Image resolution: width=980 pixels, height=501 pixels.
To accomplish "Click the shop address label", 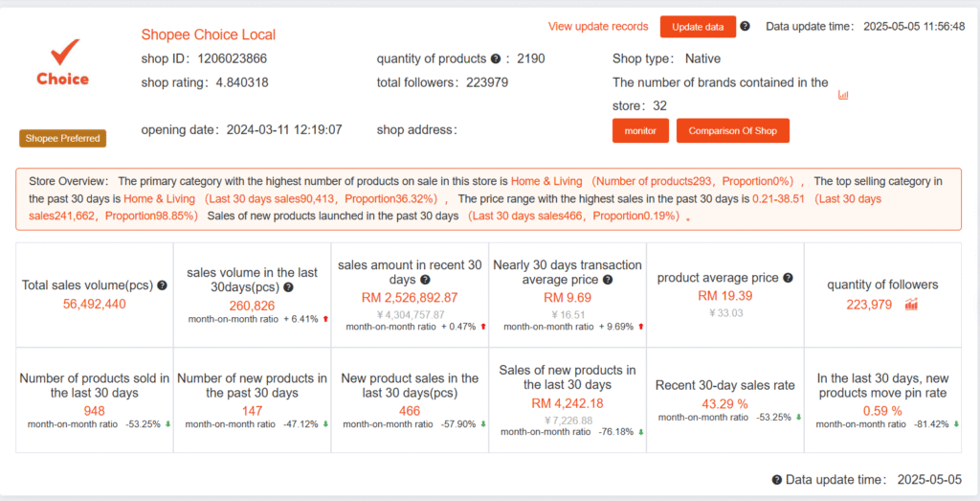I will click(x=417, y=130).
